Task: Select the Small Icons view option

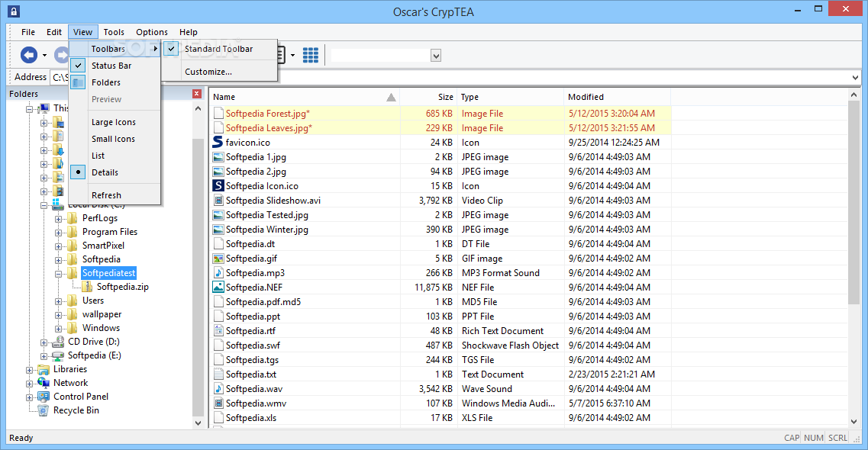Action: pyautogui.click(x=115, y=139)
